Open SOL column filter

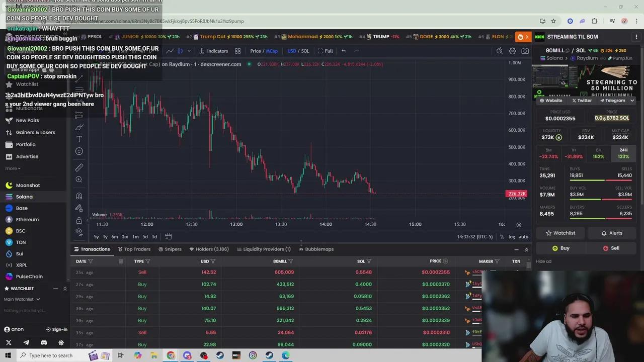point(369,261)
